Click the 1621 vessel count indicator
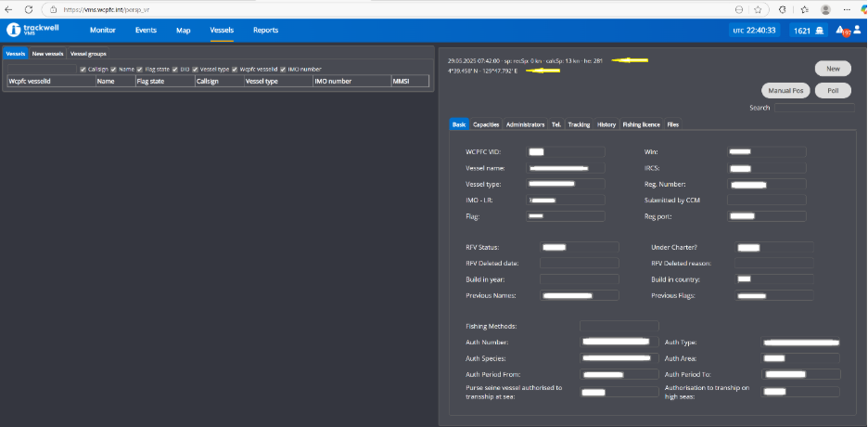868x427 pixels. tap(809, 30)
